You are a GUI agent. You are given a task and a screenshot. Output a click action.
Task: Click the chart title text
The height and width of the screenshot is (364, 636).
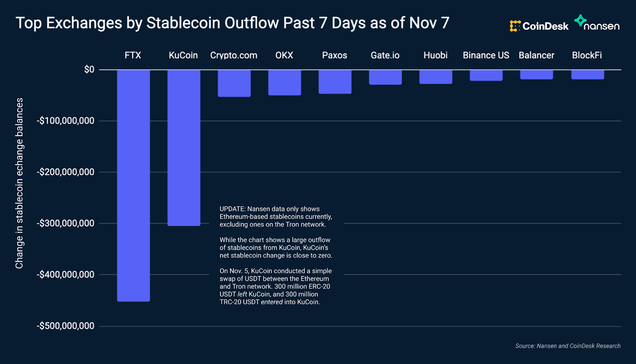[x=233, y=23]
